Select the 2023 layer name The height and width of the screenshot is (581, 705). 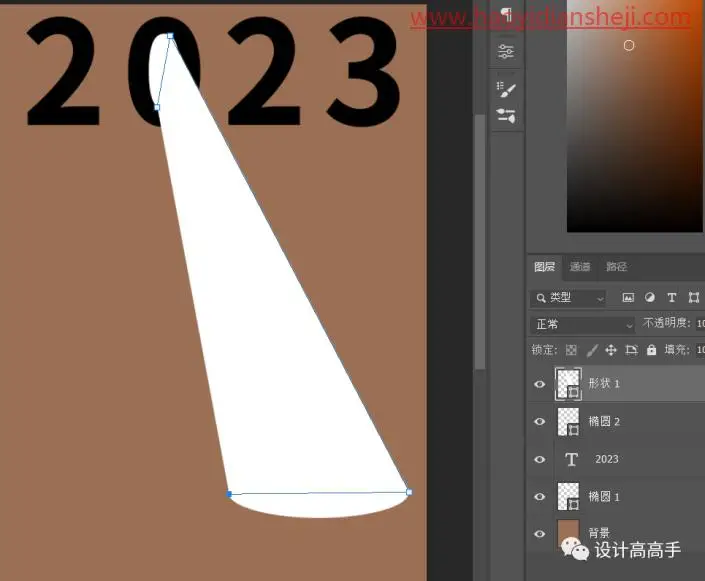click(x=607, y=459)
